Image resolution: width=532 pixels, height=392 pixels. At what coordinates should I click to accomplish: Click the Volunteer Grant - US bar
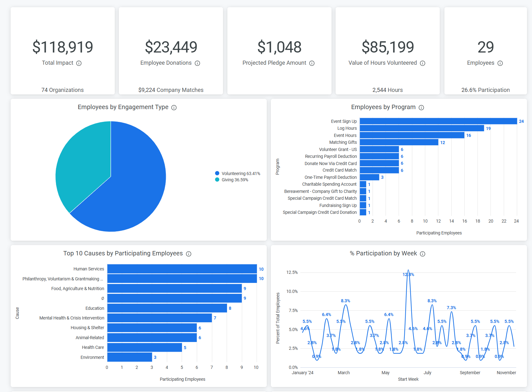[379, 149]
